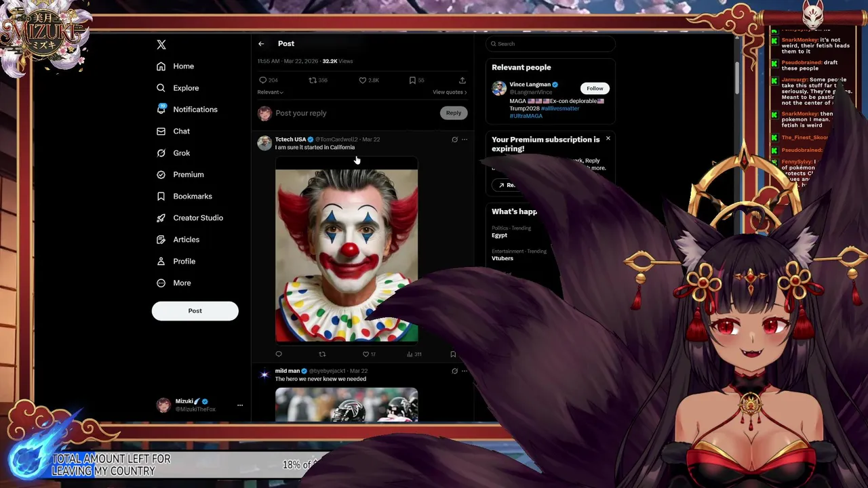Go to Home in the sidebar

(x=175, y=66)
